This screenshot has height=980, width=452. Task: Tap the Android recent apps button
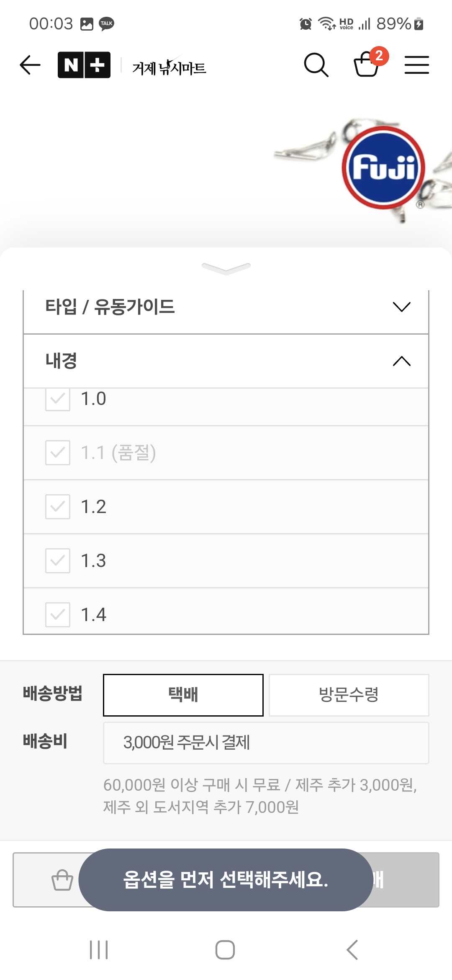point(99,949)
